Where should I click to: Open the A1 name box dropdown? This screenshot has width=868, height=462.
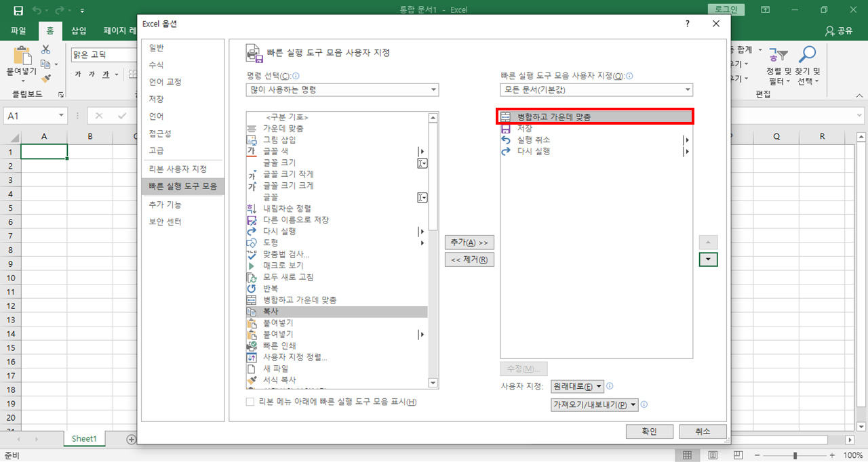61,116
